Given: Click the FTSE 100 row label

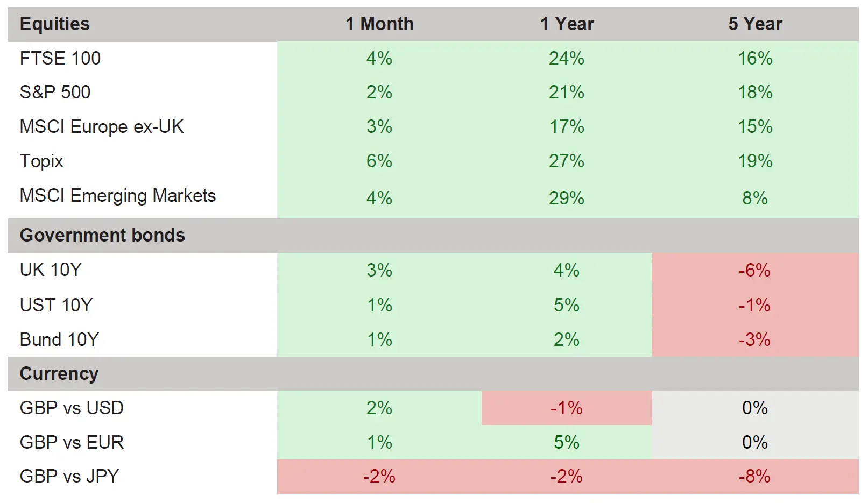Looking at the screenshot, I should pyautogui.click(x=60, y=58).
